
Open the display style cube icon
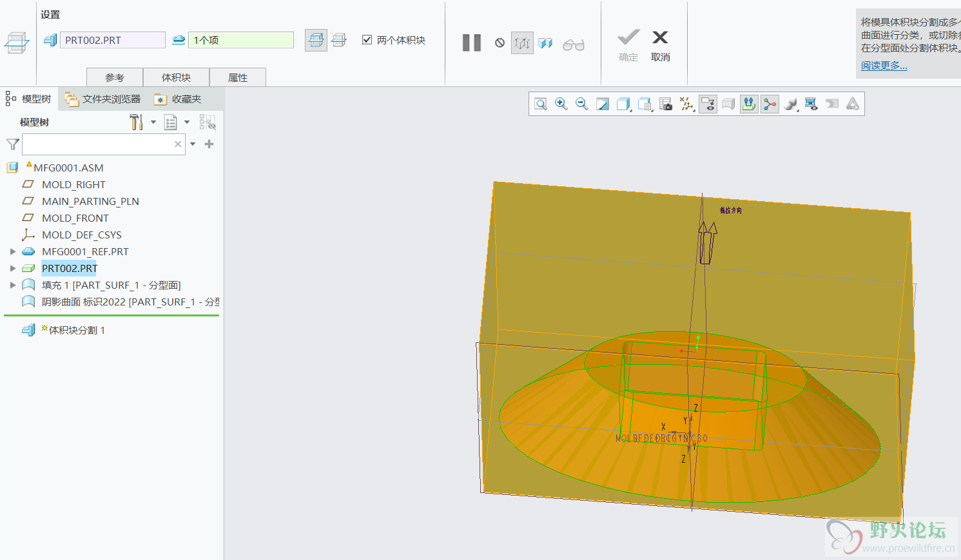(x=623, y=104)
